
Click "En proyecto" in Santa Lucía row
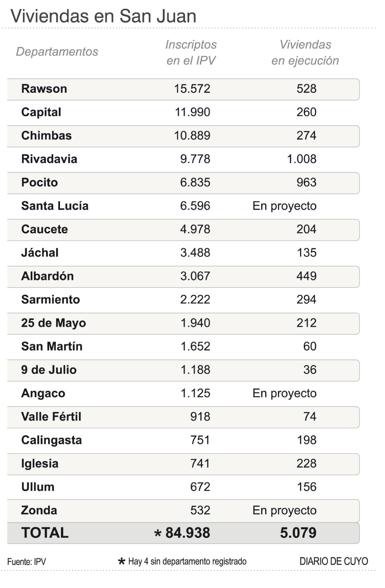pos(284,206)
